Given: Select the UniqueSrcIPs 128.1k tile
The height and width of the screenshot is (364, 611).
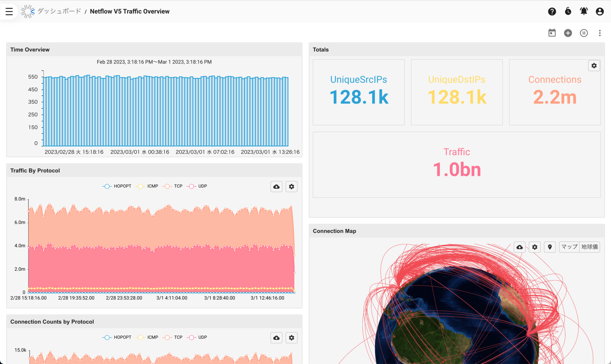Looking at the screenshot, I should (x=359, y=92).
